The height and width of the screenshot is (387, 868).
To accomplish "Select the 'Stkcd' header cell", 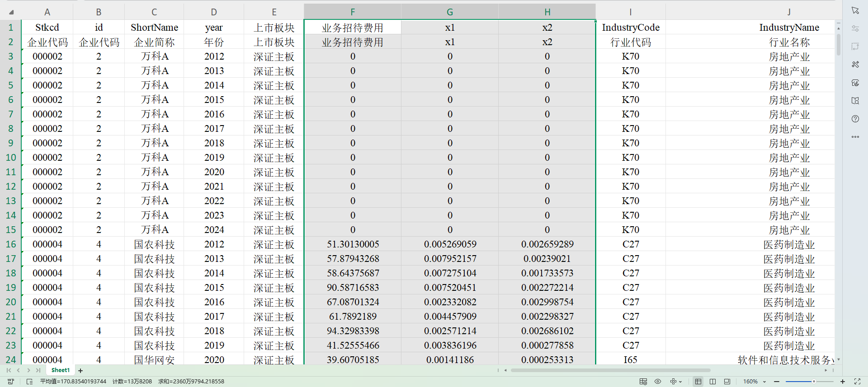I will click(x=47, y=28).
